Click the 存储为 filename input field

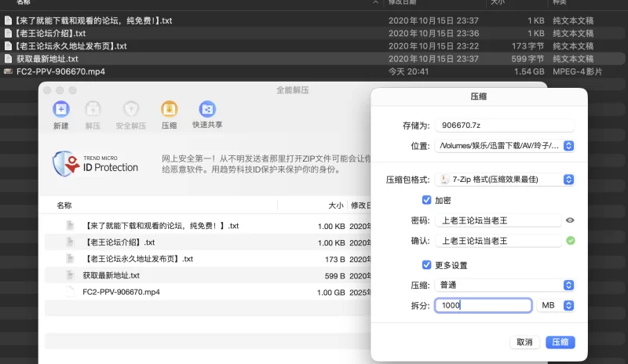[x=504, y=125]
